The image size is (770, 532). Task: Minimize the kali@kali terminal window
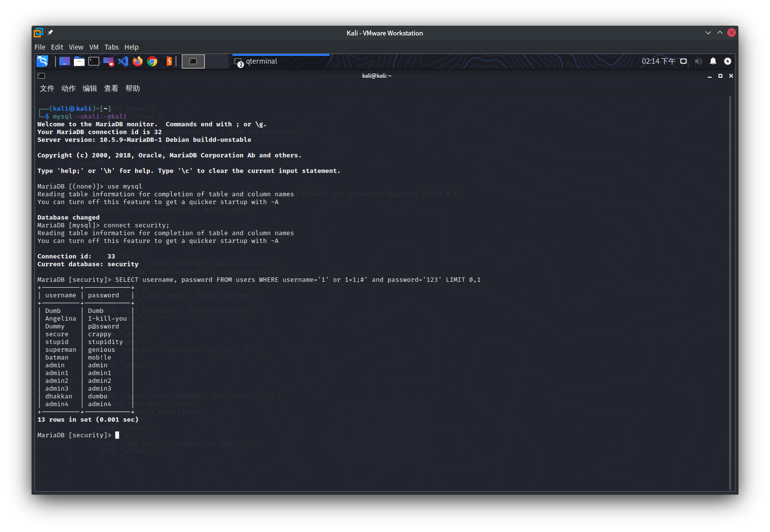pyautogui.click(x=710, y=76)
